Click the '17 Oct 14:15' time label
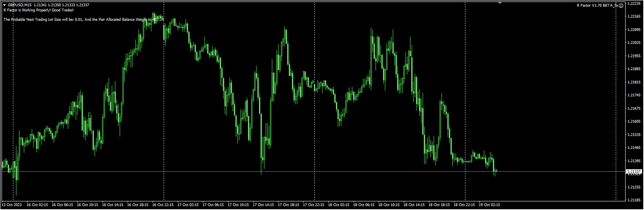The width and height of the screenshot is (644, 210). click(x=264, y=205)
